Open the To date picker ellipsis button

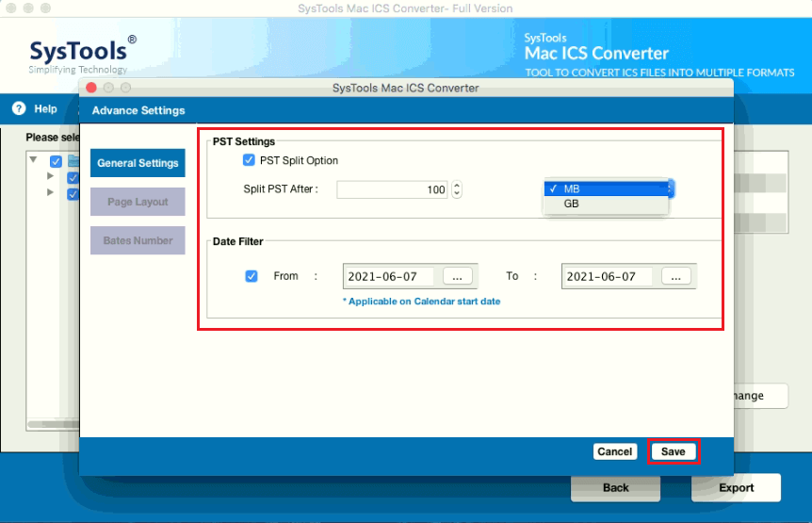pyautogui.click(x=675, y=276)
